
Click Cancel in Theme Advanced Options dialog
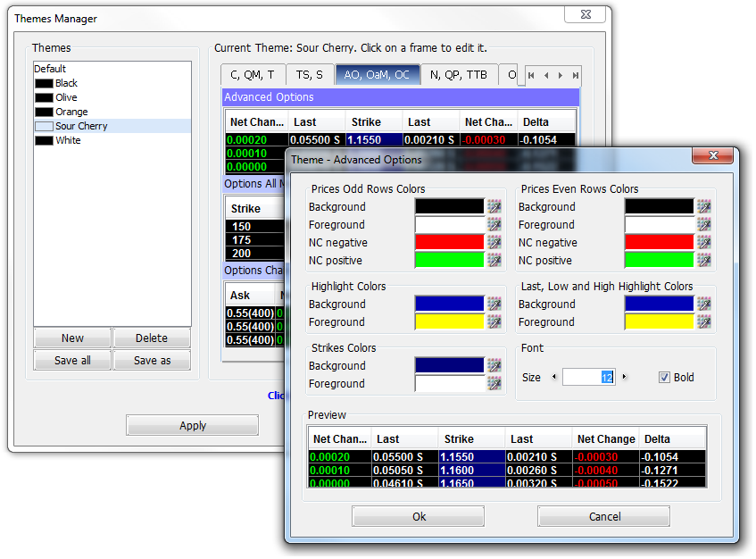click(604, 516)
